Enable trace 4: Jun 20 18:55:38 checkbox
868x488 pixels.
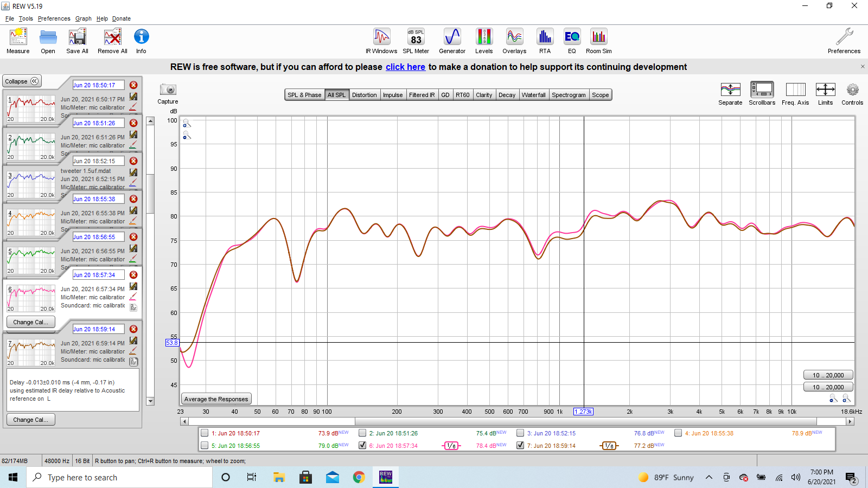pos(678,433)
